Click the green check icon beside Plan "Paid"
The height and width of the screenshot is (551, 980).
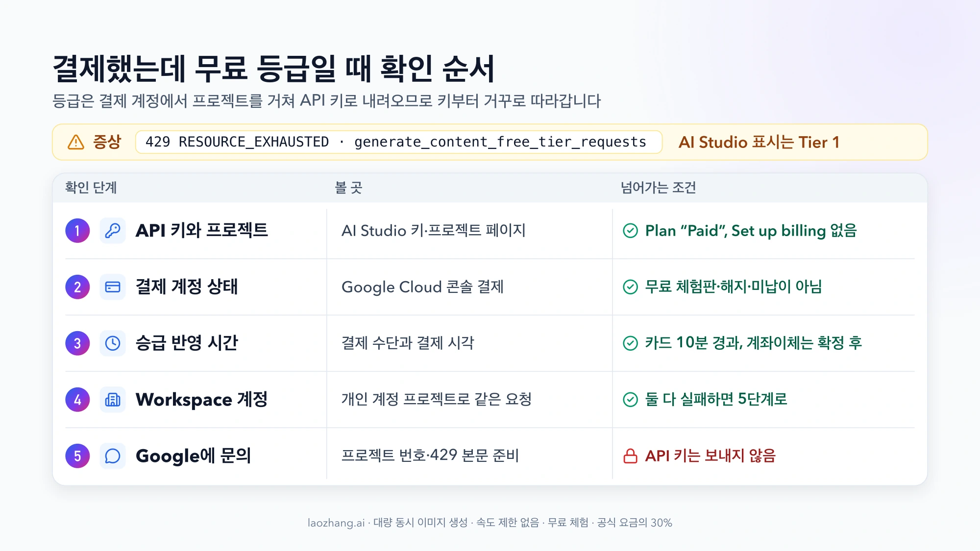[630, 231]
